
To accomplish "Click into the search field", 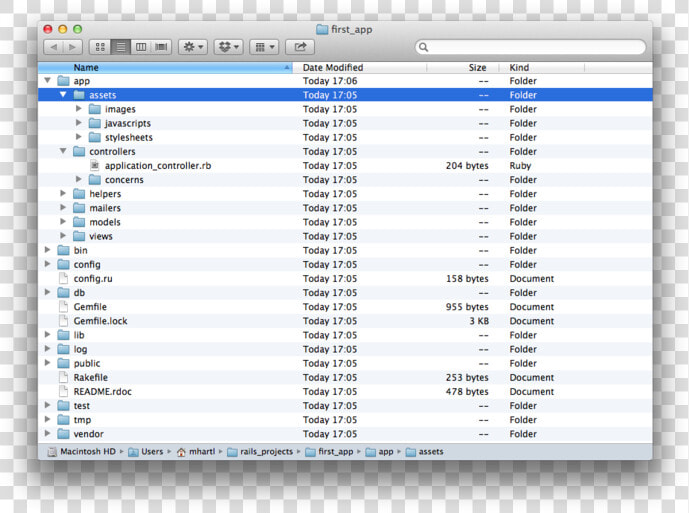I will [530, 47].
